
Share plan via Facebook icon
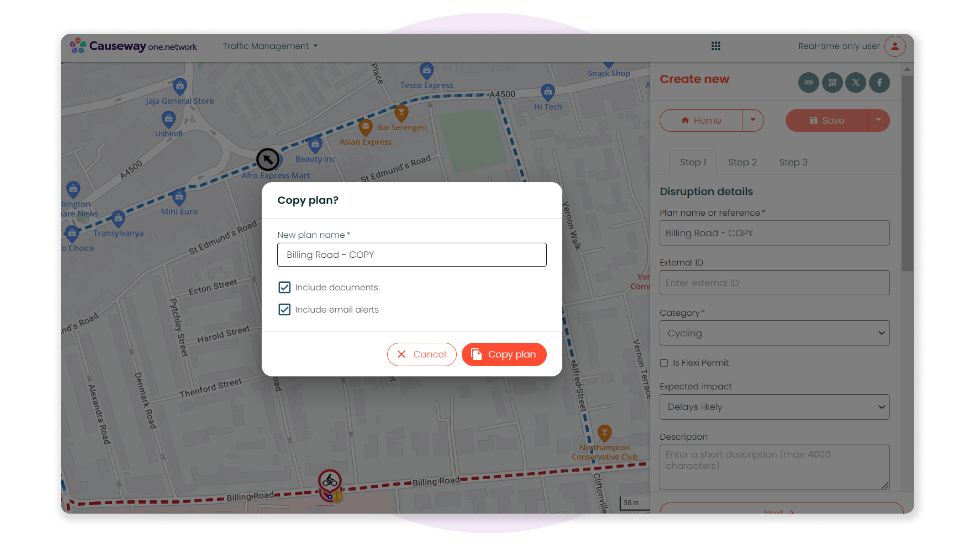point(879,82)
